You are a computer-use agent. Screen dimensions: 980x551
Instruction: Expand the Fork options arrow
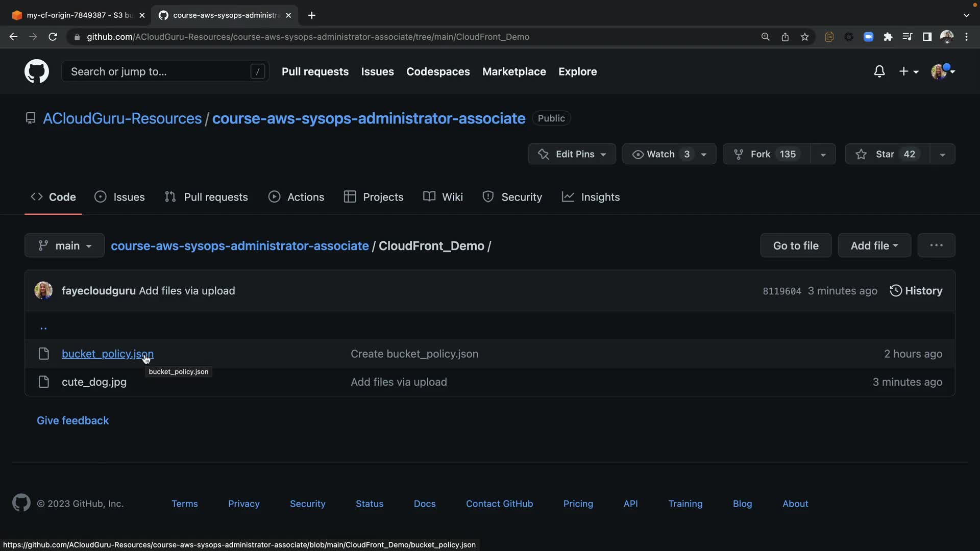point(823,155)
